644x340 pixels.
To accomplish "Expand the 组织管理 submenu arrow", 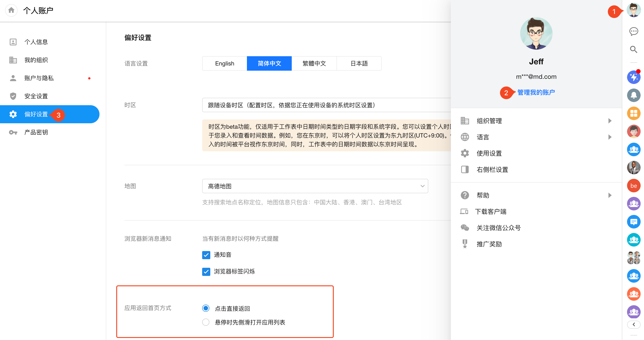I will click(610, 121).
